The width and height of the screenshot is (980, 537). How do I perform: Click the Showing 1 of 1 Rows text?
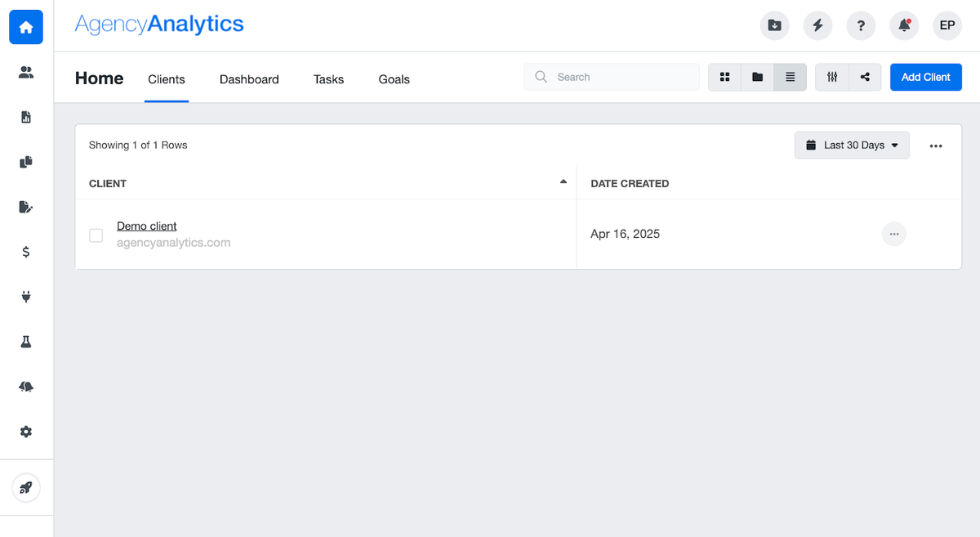[138, 145]
